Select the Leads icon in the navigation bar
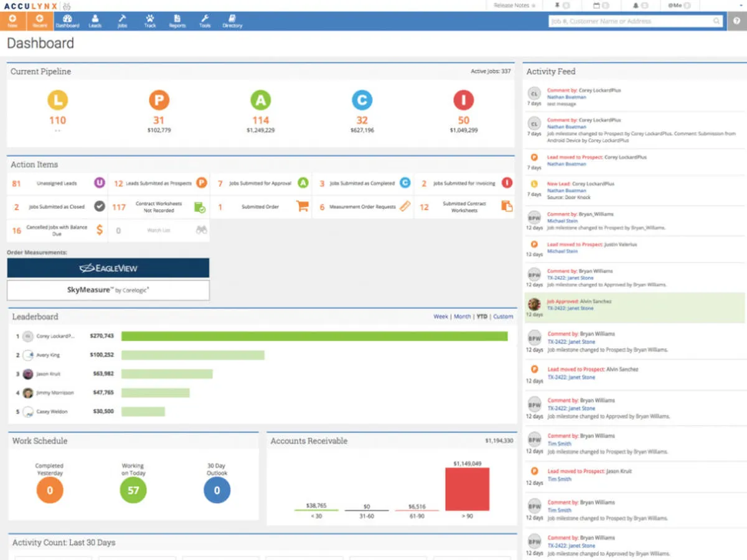 [x=95, y=21]
